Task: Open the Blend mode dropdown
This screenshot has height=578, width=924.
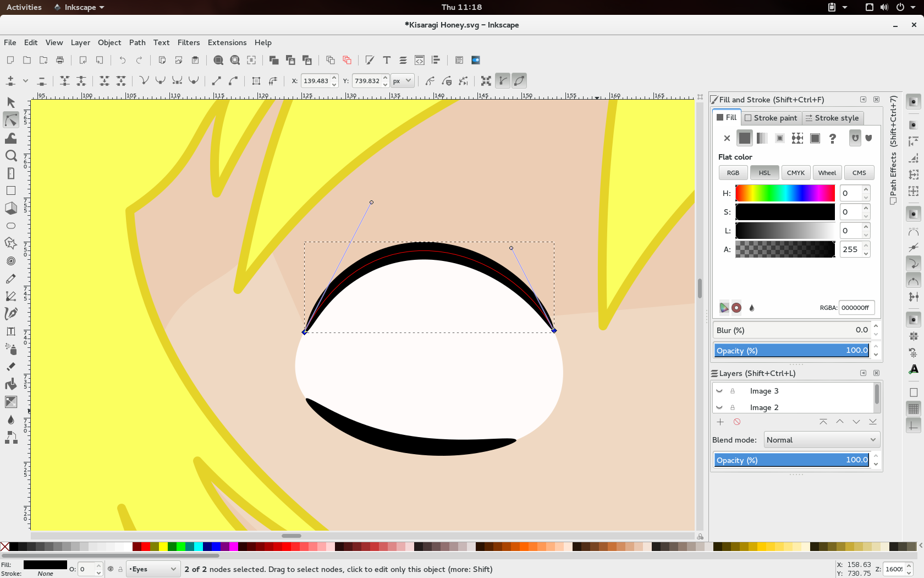Action: pyautogui.click(x=821, y=439)
